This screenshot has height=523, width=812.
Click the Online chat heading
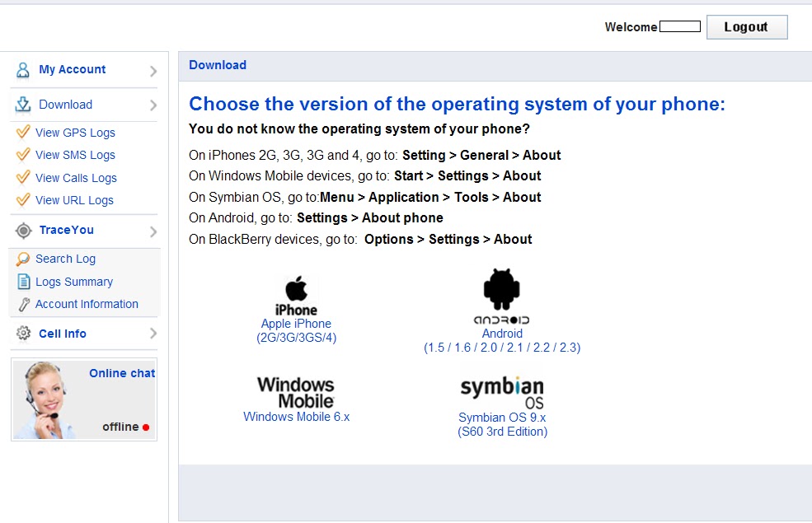[122, 373]
